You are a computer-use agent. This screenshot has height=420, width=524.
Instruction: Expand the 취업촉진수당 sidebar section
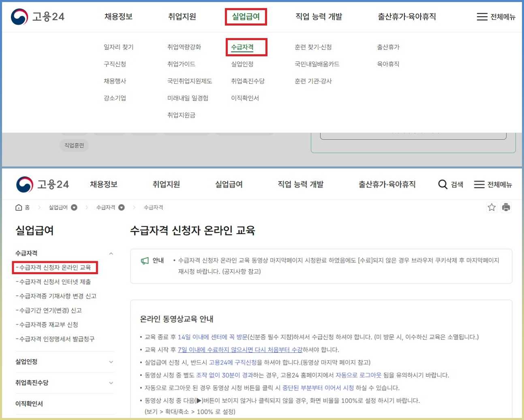[111, 383]
